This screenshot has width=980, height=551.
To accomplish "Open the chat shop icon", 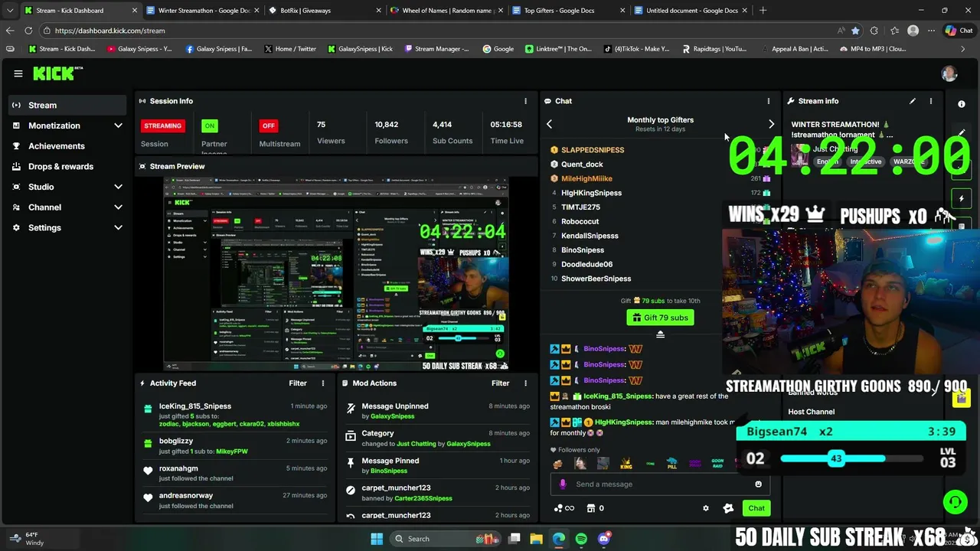I will (590, 508).
